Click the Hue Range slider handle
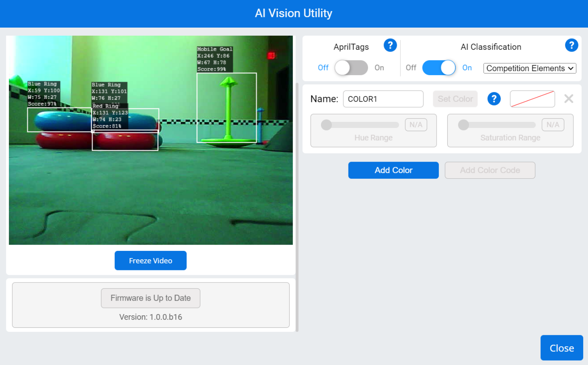Viewport: 588px width, 365px height. [x=326, y=125]
